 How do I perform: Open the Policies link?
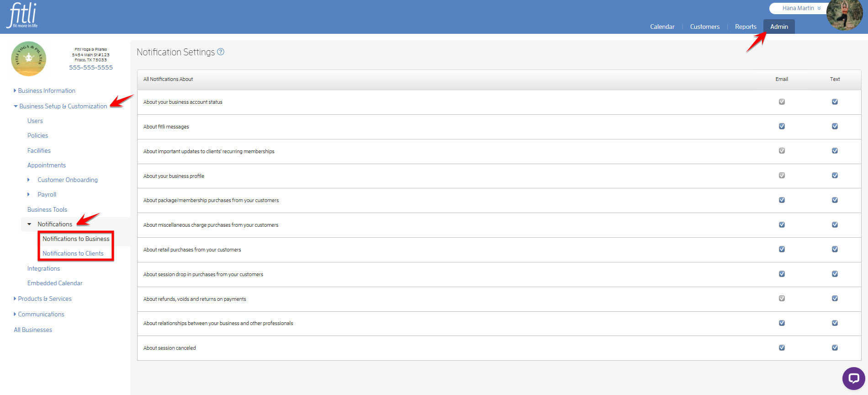click(x=37, y=135)
